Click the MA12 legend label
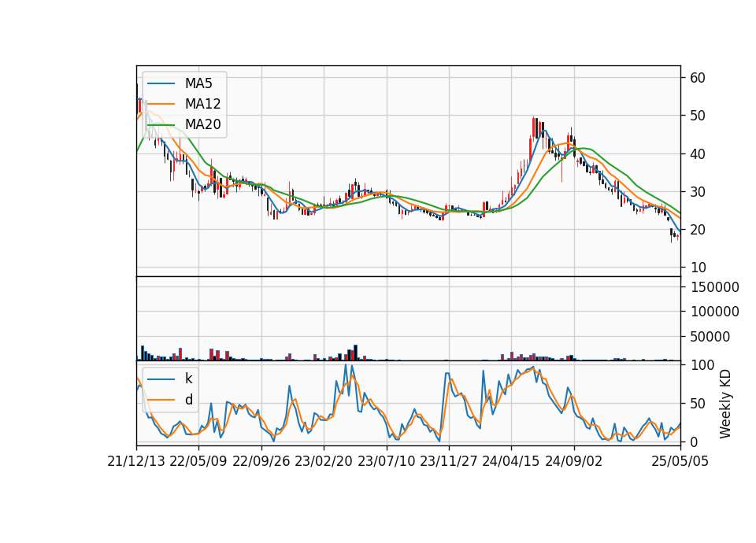Image resolution: width=756 pixels, height=543 pixels. 202,104
